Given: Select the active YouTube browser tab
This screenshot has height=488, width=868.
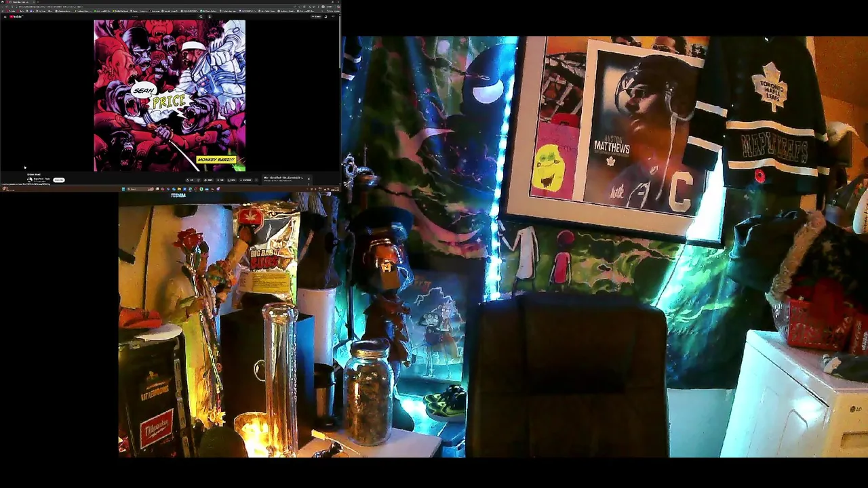Looking at the screenshot, I should click(20, 1).
